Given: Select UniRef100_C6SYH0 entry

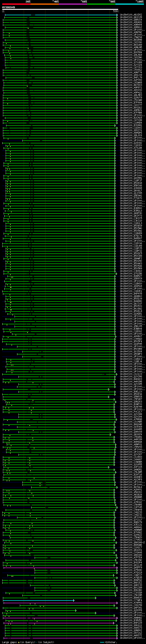Looking at the screenshot, I should [x=131, y=42].
